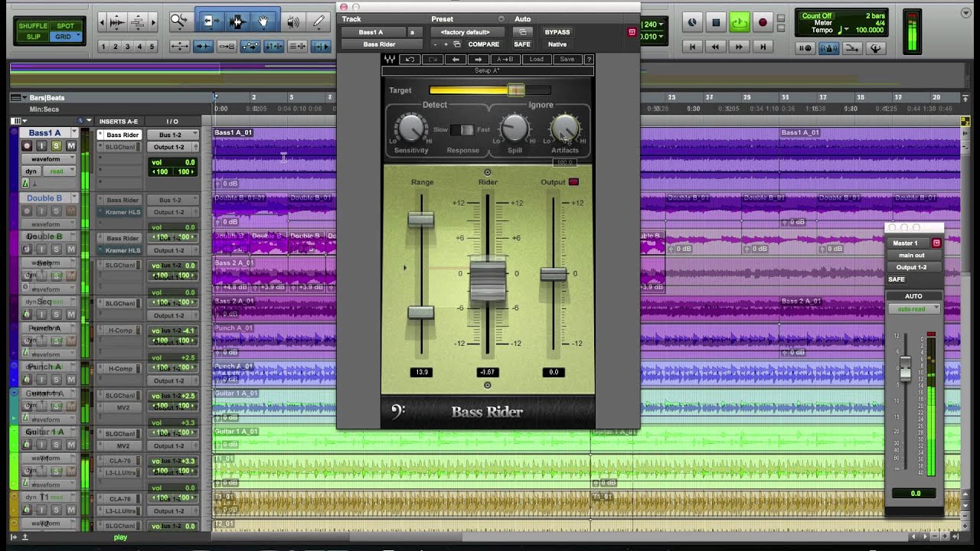Image resolution: width=980 pixels, height=551 pixels.
Task: Mute the Bass1 A track
Action: [71, 145]
